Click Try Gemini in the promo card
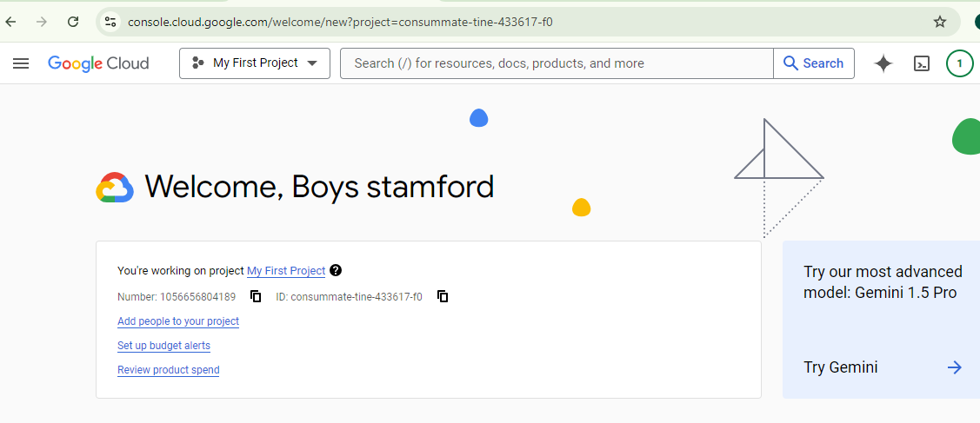The width and height of the screenshot is (980, 423). pyautogui.click(x=841, y=367)
